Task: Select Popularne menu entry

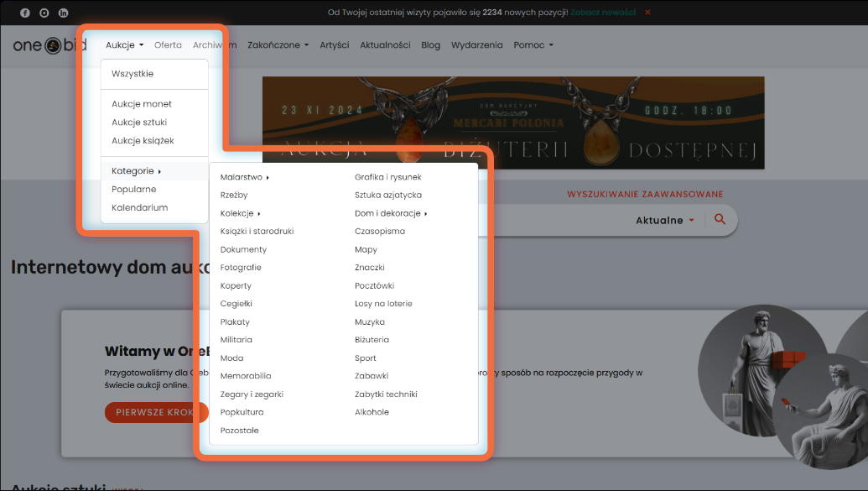Action: [154, 189]
